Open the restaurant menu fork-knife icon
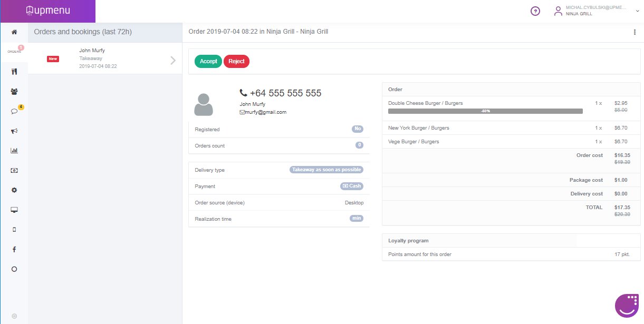This screenshot has height=324, width=644. coord(14,72)
